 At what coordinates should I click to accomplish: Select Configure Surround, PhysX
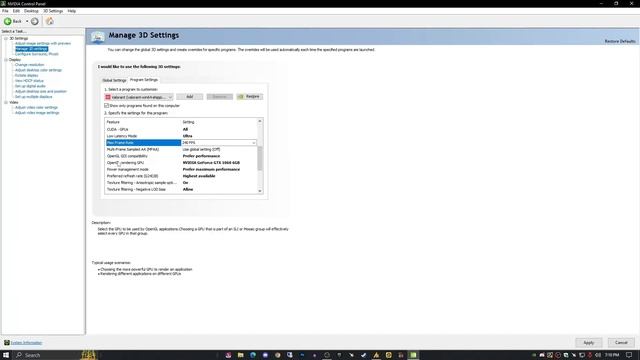tap(37, 54)
